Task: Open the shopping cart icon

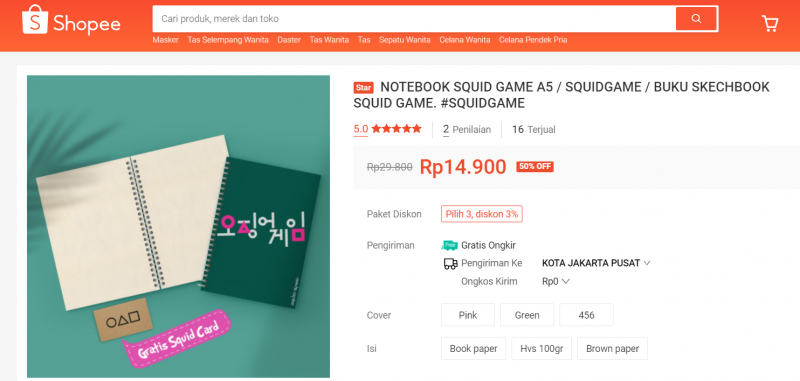Action: [769, 23]
